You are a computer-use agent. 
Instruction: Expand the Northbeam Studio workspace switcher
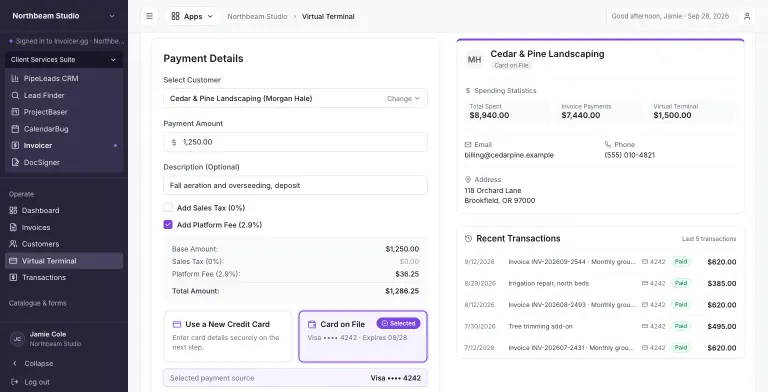coord(64,16)
